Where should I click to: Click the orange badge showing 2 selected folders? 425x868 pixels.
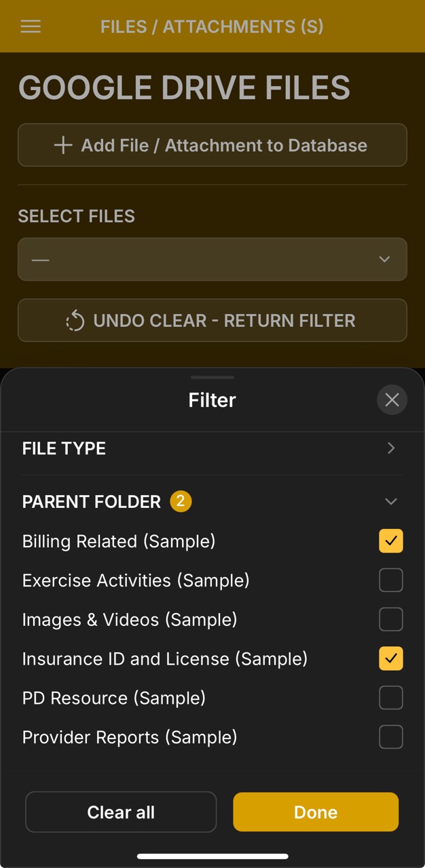(181, 502)
